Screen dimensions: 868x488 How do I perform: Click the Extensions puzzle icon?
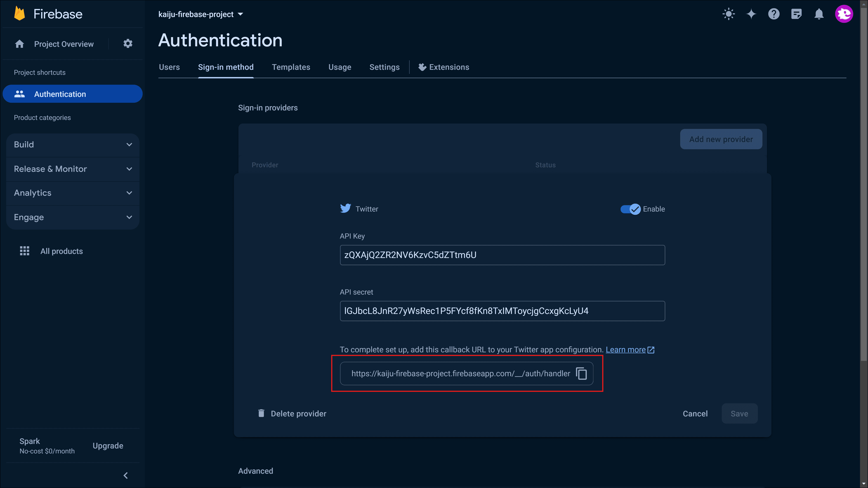coord(422,67)
